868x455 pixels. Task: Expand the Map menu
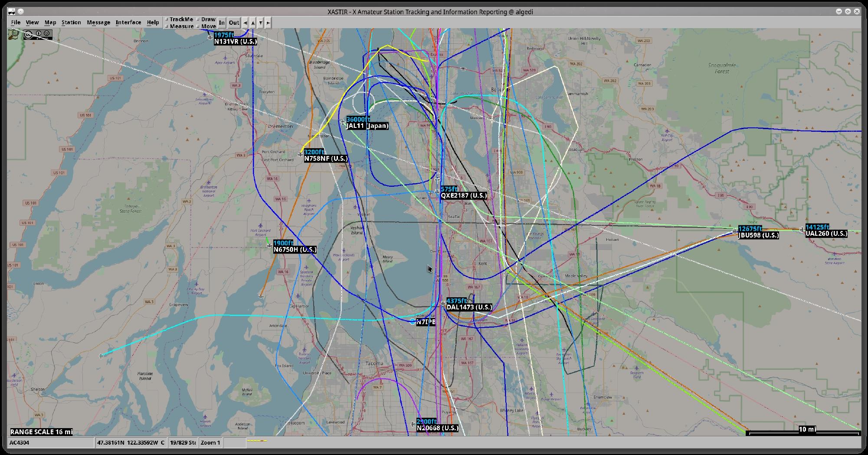(50, 23)
